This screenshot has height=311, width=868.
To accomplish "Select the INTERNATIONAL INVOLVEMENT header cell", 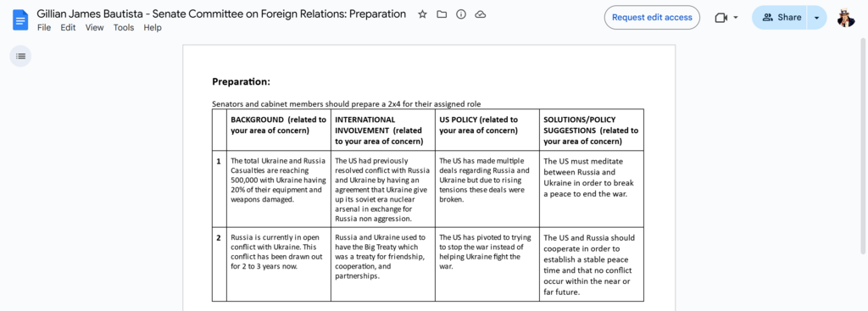I will click(x=382, y=130).
